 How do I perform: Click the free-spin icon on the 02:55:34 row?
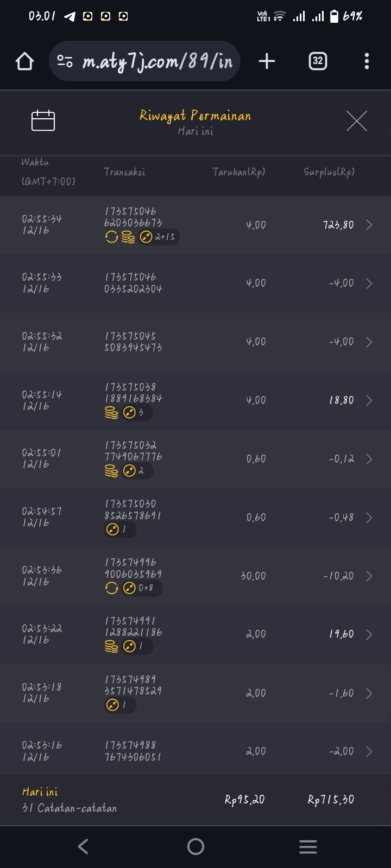111,237
